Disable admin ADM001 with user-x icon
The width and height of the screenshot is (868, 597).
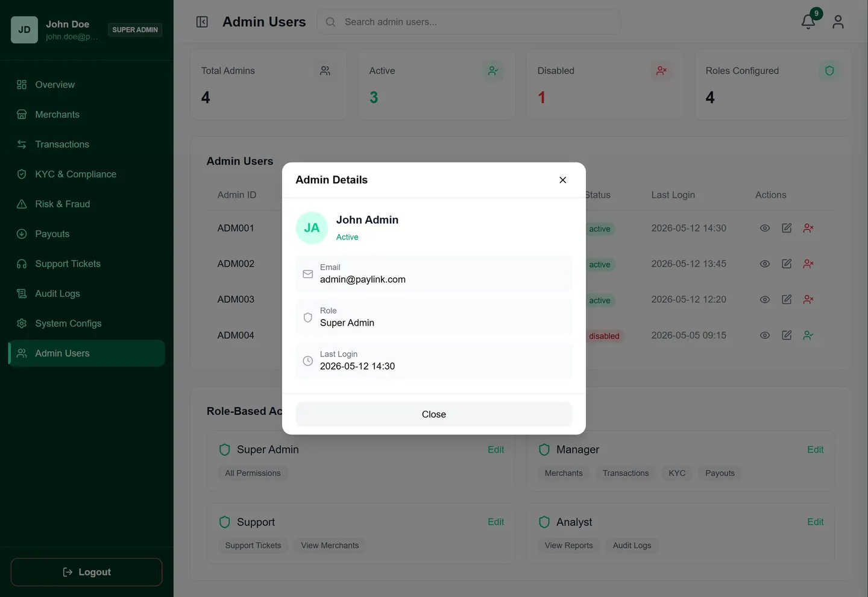[808, 228]
